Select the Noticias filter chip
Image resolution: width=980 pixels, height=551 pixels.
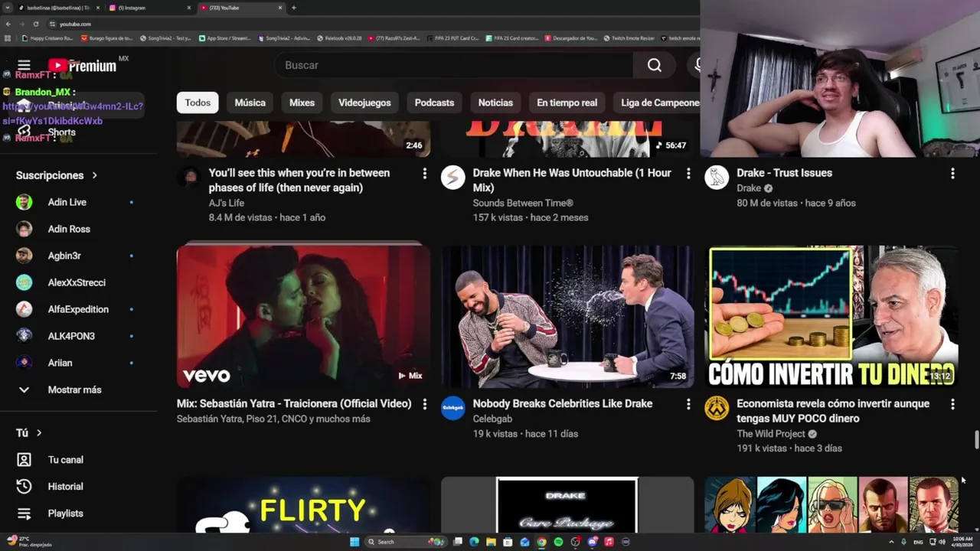(495, 103)
